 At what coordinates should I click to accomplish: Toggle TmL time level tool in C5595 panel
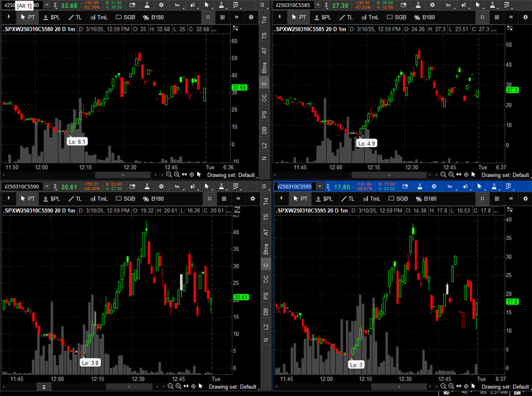coord(372,198)
